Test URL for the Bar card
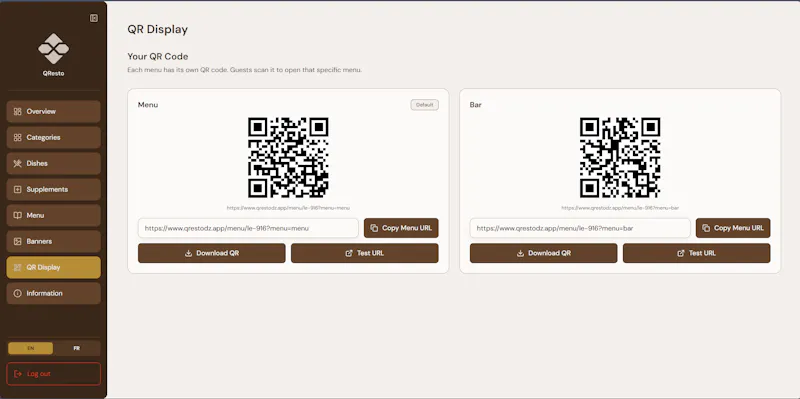 pyautogui.click(x=696, y=253)
